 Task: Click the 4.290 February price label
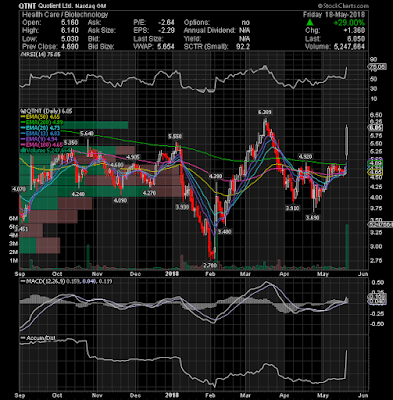pyautogui.click(x=215, y=176)
